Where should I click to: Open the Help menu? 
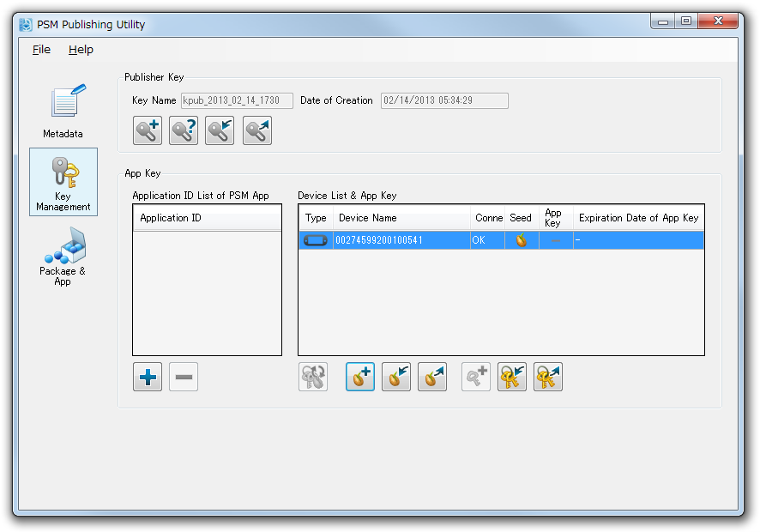pos(81,50)
